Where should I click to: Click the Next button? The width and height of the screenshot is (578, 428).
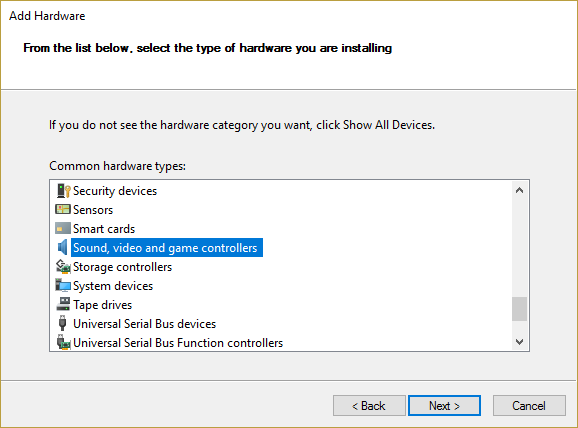(x=444, y=406)
